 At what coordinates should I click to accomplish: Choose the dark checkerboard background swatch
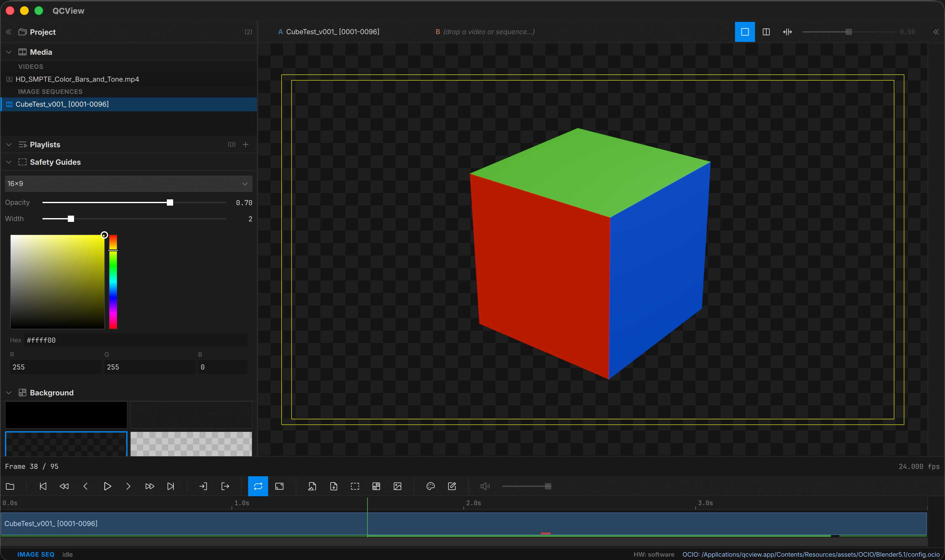click(x=66, y=444)
